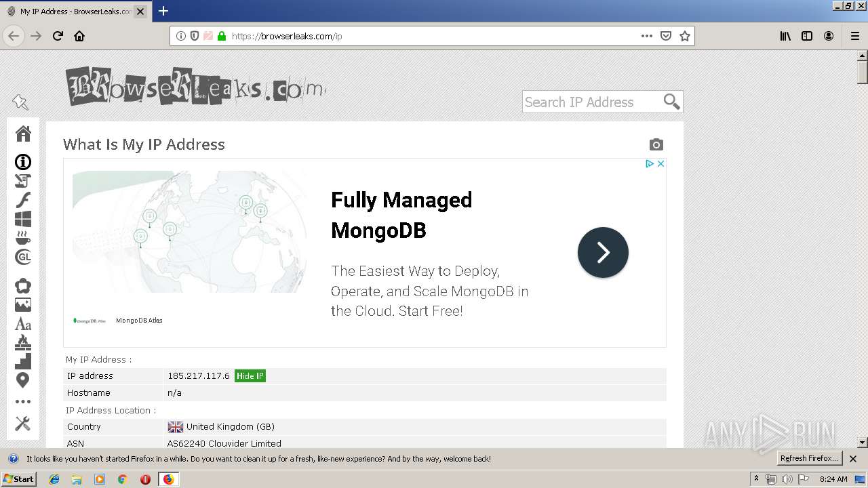The height and width of the screenshot is (488, 868).
Task: Open the IP address info icon in sidebar
Action: click(x=23, y=162)
